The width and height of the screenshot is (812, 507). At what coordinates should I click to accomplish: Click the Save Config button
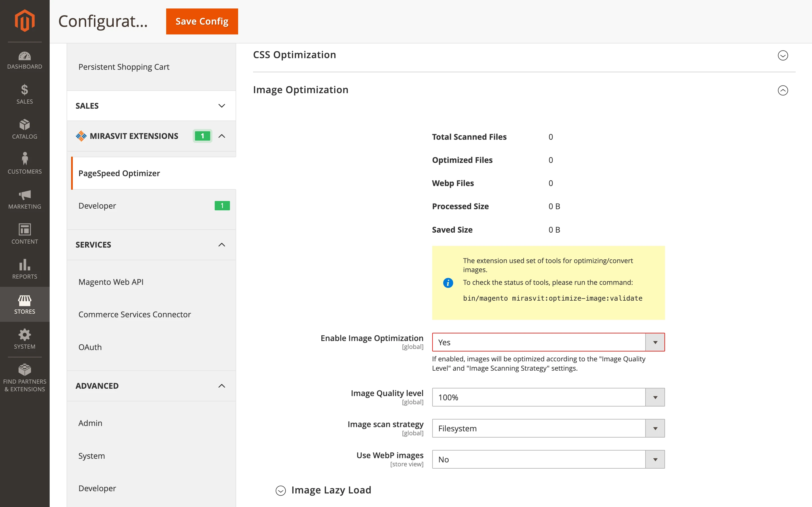click(x=201, y=21)
